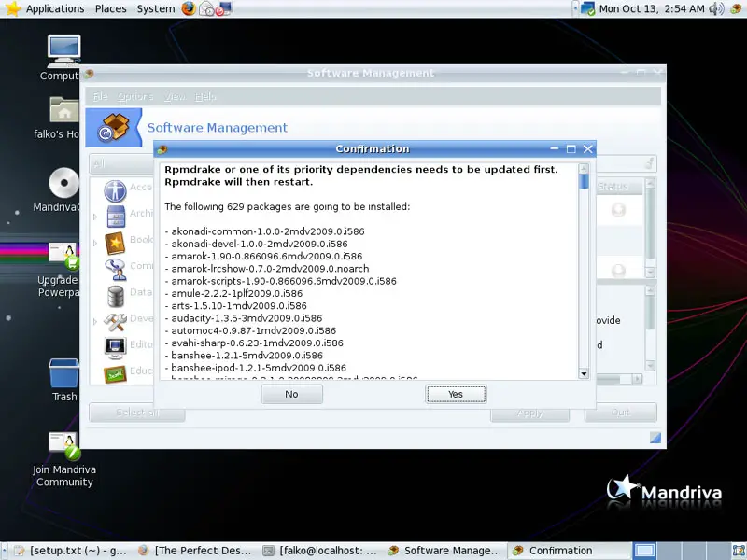
Task: Select the Communications category icon
Action: click(115, 269)
